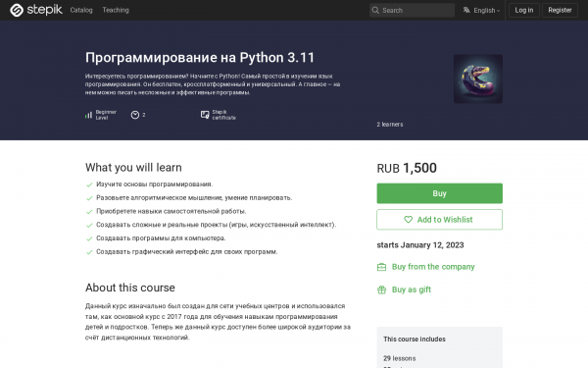Click the heart icon in Wishlist button
Image resolution: width=588 pixels, height=368 pixels.
pyautogui.click(x=408, y=219)
